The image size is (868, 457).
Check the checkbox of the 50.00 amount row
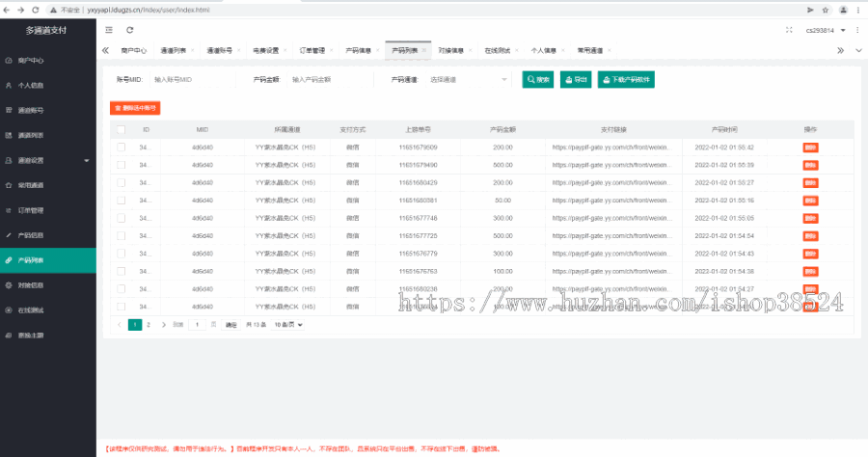[121, 201]
